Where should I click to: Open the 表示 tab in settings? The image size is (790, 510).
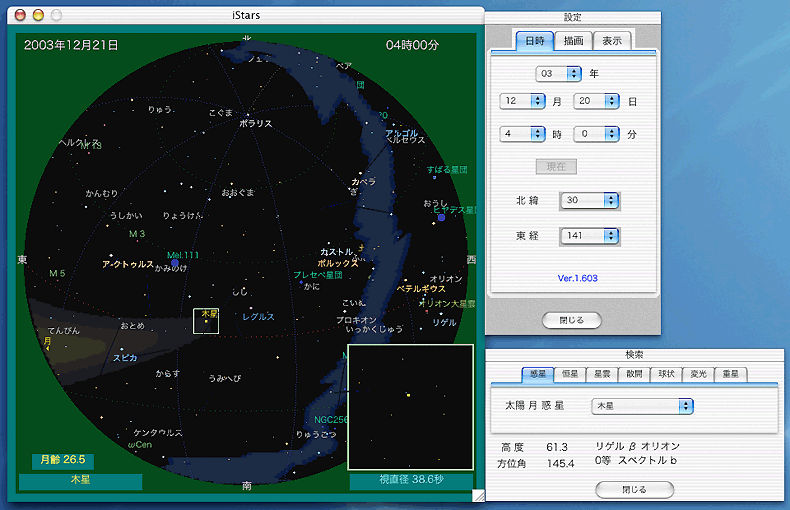coord(612,41)
